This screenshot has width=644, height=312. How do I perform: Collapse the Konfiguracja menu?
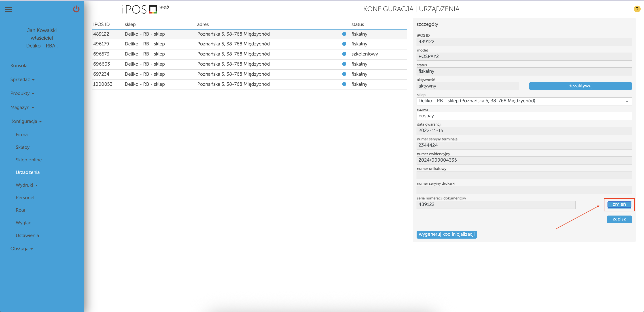point(26,121)
